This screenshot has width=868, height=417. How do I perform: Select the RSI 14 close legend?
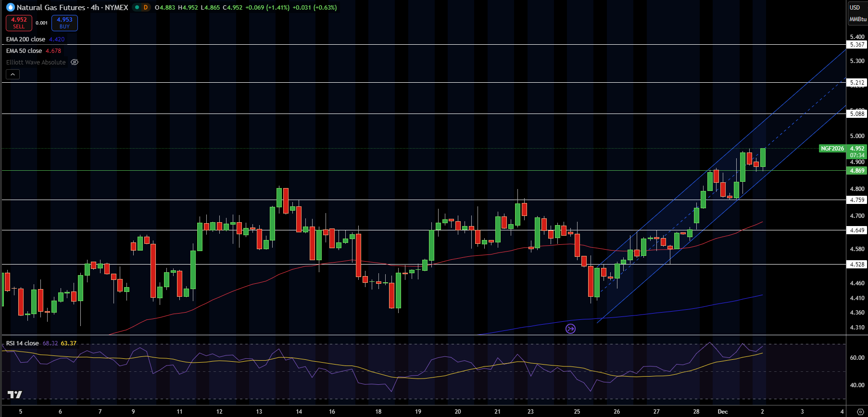click(22, 343)
